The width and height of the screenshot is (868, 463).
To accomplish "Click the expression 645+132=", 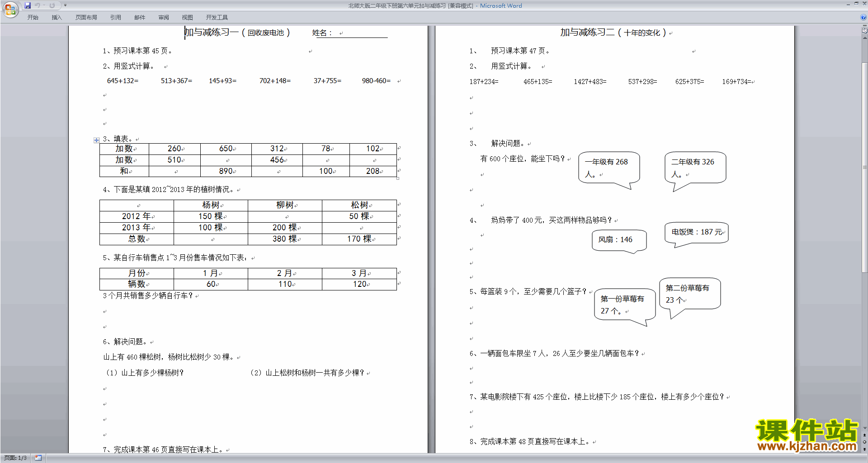I will 123,81.
